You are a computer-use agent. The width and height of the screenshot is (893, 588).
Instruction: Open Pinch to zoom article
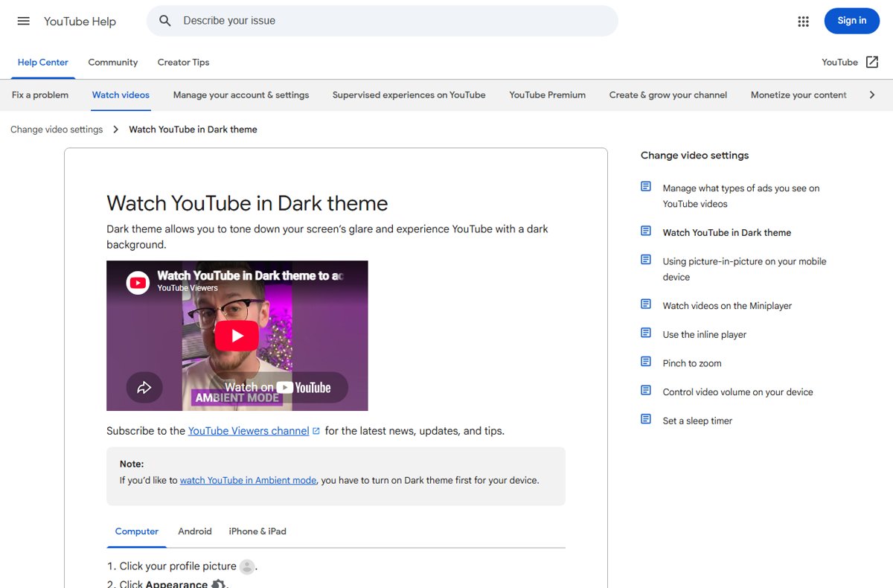692,363
